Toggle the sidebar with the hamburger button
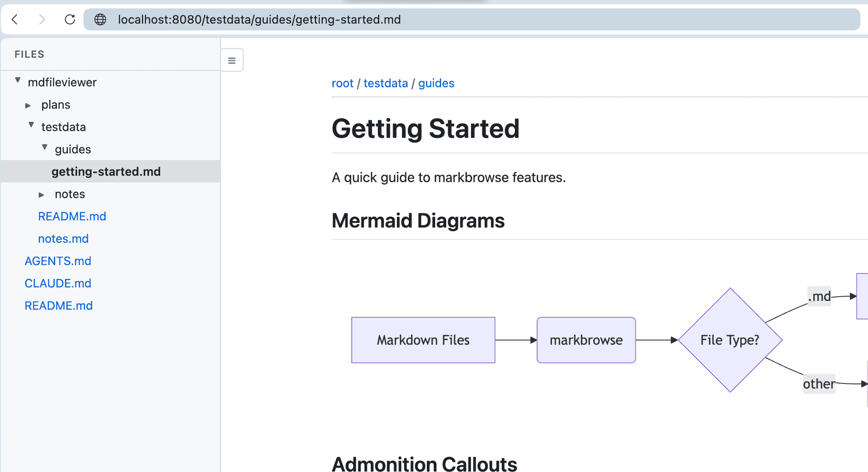 tap(232, 60)
